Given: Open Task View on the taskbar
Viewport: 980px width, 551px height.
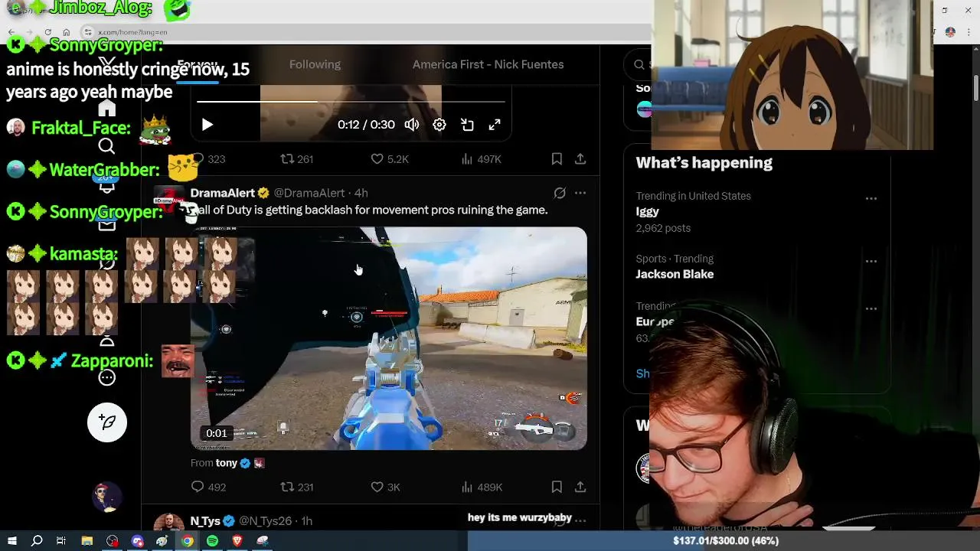Looking at the screenshot, I should pyautogui.click(x=61, y=541).
